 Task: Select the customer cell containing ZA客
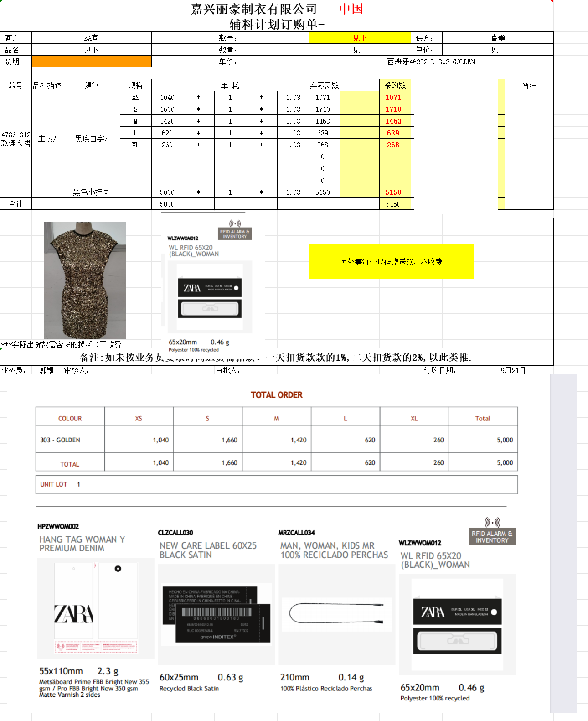pyautogui.click(x=91, y=38)
